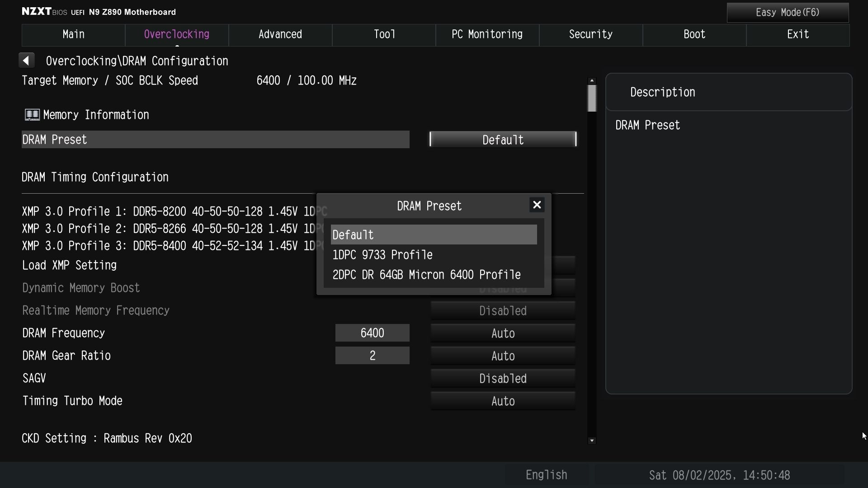Image resolution: width=868 pixels, height=488 pixels.
Task: Click the 6400 / 100.00 MHz value
Action: pos(307,80)
